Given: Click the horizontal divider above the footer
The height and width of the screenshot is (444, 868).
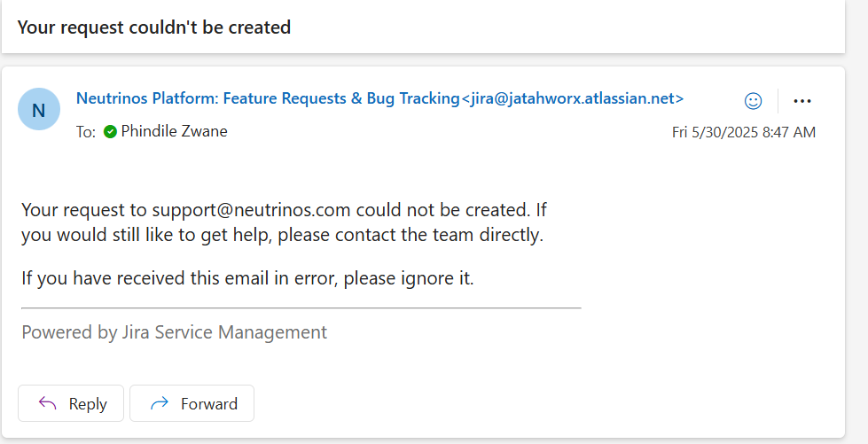Looking at the screenshot, I should pyautogui.click(x=301, y=308).
